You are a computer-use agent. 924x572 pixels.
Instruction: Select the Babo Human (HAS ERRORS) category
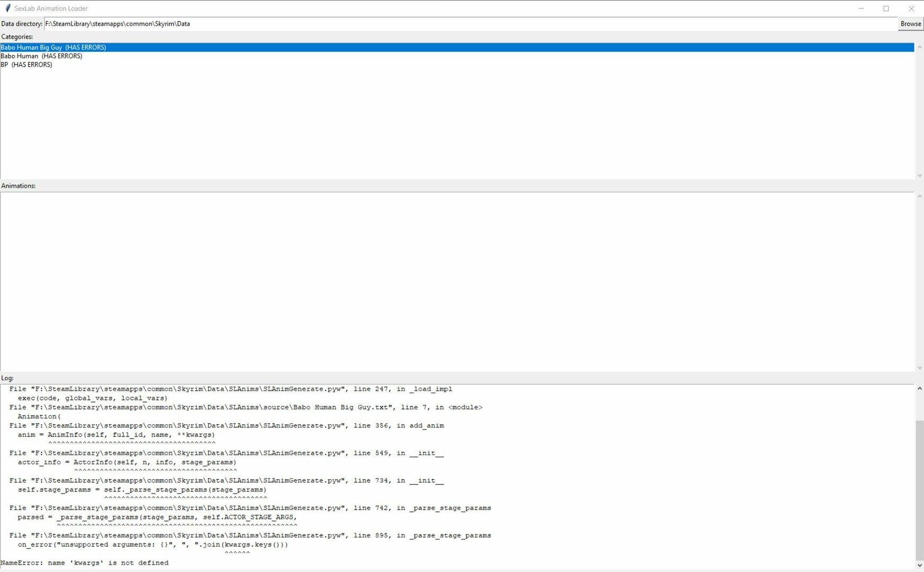click(x=41, y=56)
